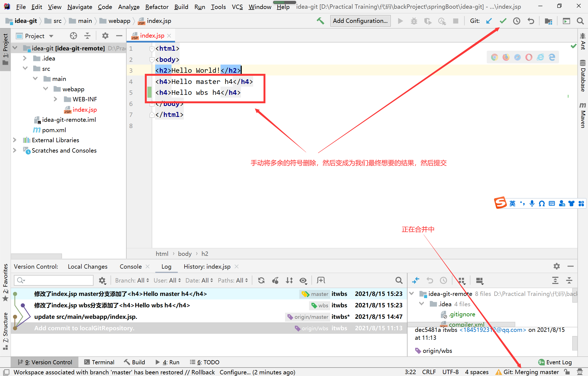Click the lock read-only toggle in status bar
The image size is (588, 376).
tap(567, 372)
